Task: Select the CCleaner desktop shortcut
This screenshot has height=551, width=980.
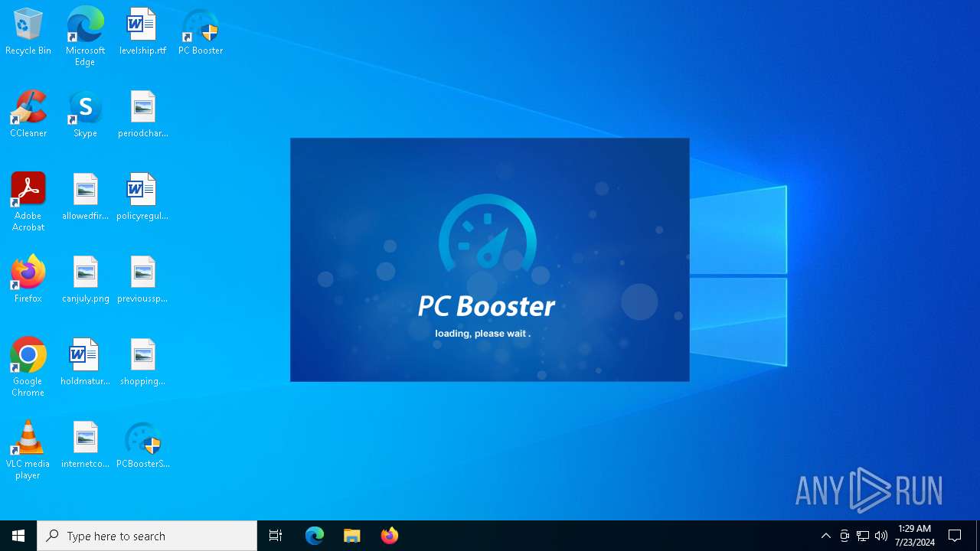Action: [28, 115]
